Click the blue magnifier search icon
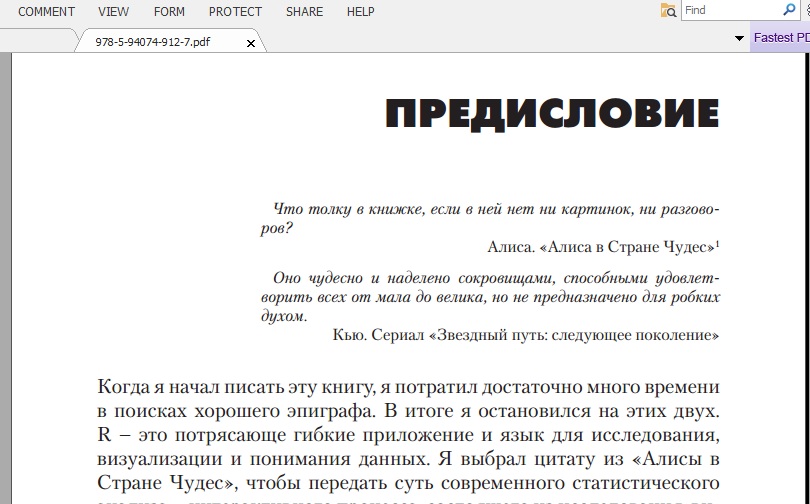The height and width of the screenshot is (504, 810). [x=789, y=9]
